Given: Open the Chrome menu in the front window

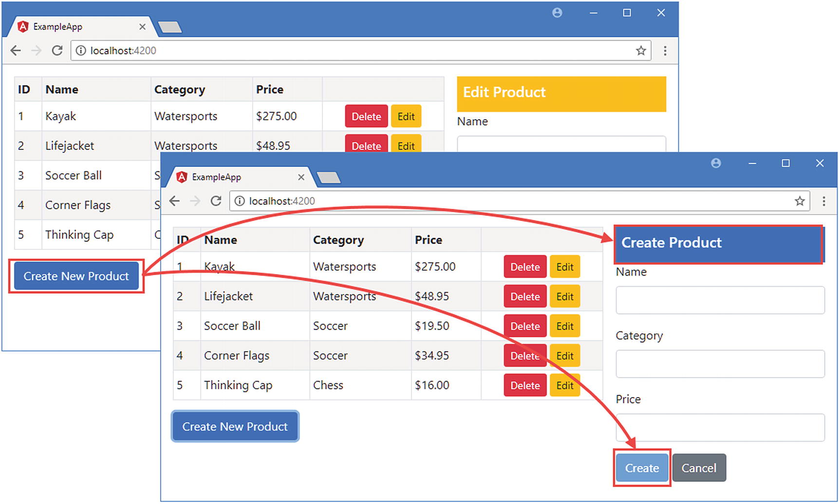Looking at the screenshot, I should point(823,201).
